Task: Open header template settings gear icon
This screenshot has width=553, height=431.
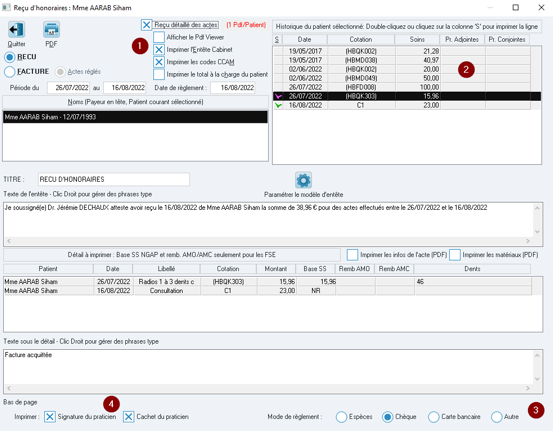Action: 303,181
